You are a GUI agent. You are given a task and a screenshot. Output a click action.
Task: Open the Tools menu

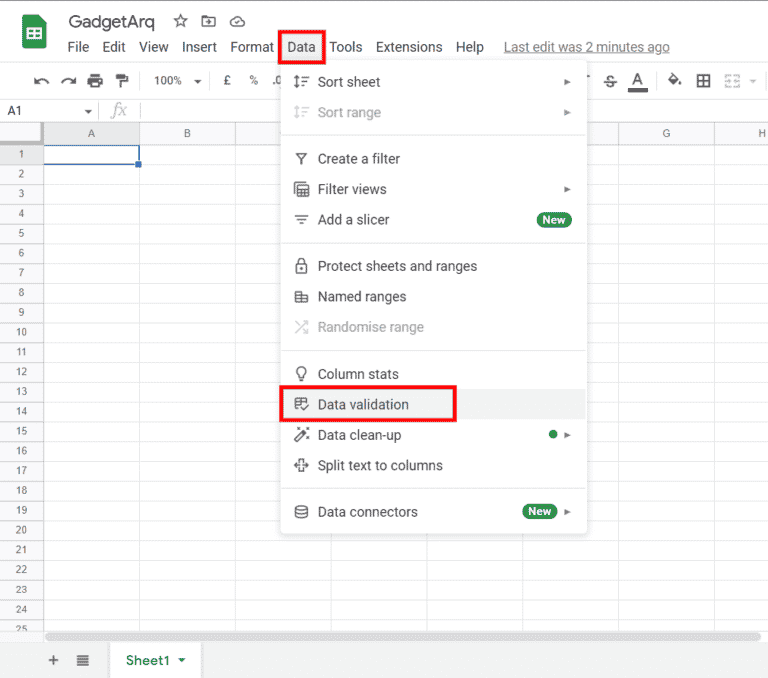[346, 47]
